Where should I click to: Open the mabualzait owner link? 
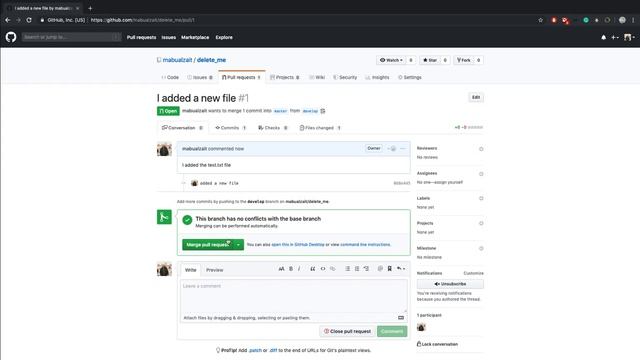[x=178, y=60]
